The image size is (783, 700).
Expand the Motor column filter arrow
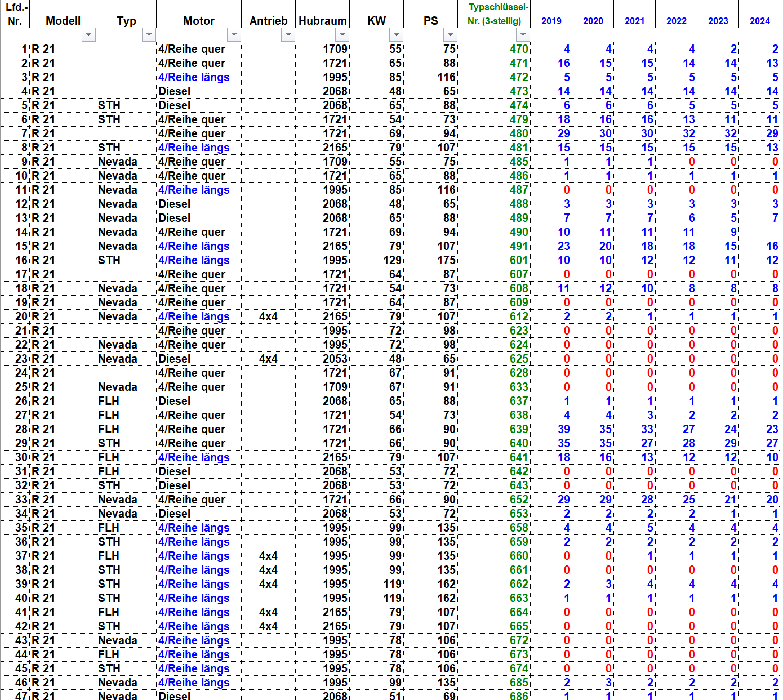(234, 35)
